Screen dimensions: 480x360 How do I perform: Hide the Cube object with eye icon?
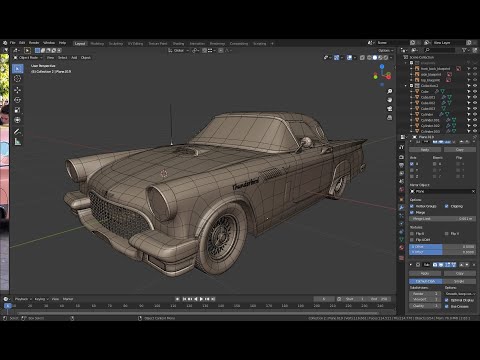(475, 91)
